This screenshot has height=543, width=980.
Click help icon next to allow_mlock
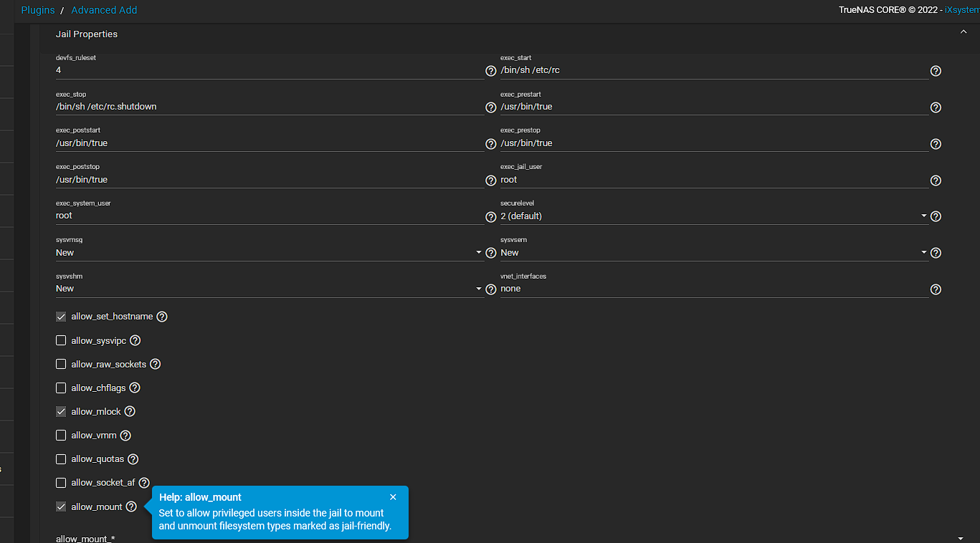[130, 411]
